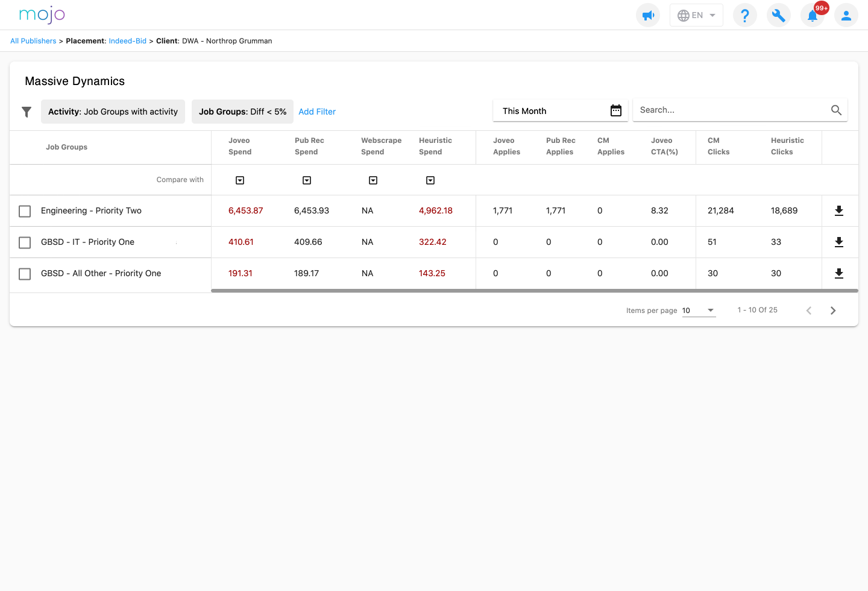The height and width of the screenshot is (591, 868).
Task: Open the user profile icon
Action: [846, 15]
